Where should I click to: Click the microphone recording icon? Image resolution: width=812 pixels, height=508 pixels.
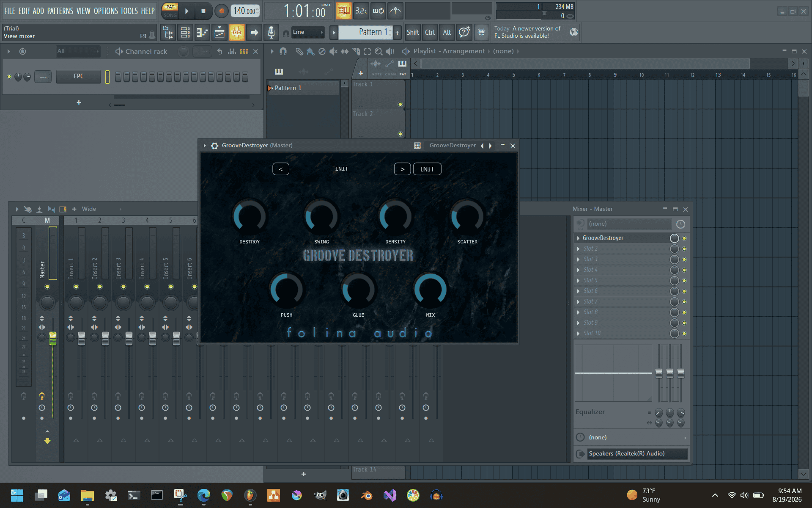coord(271,32)
